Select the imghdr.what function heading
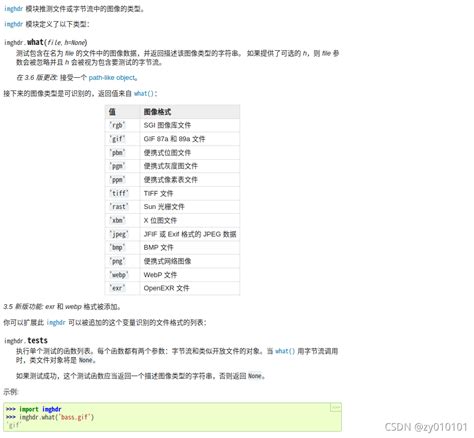The image size is (474, 438). coord(46,42)
